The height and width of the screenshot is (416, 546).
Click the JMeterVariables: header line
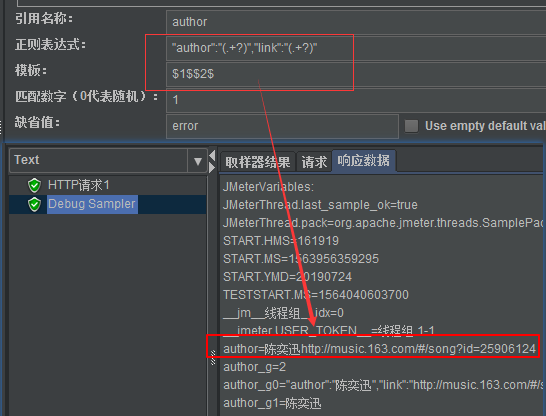268,187
